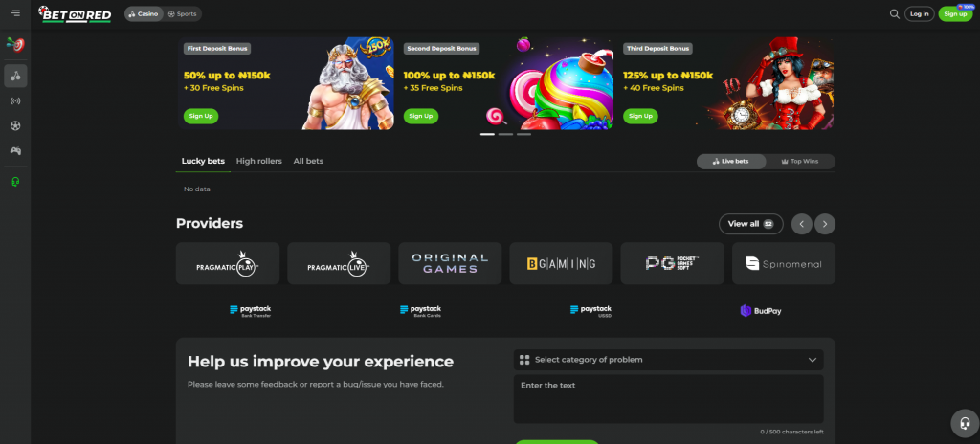The width and height of the screenshot is (980, 444).
Task: Open the Third Deposit Bonus banner
Action: point(725,83)
